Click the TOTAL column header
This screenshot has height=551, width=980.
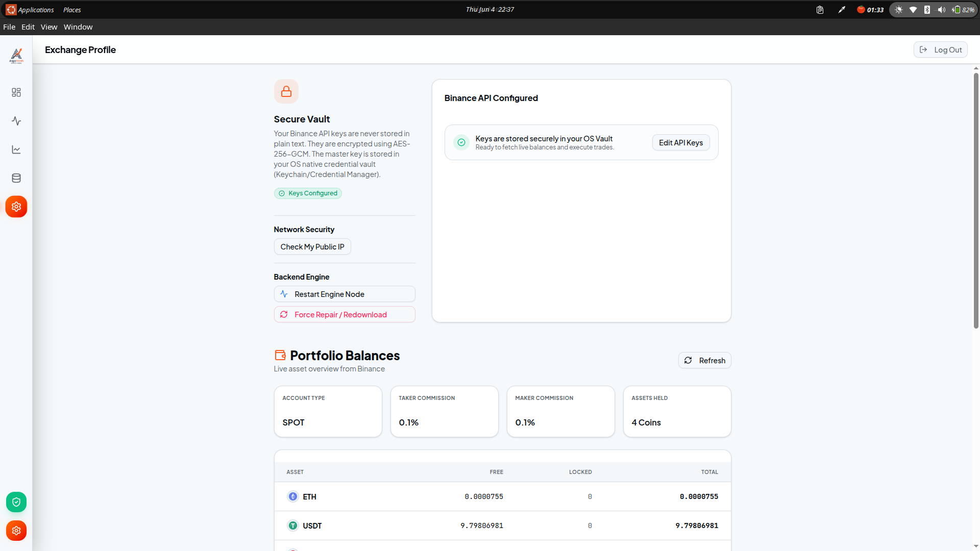[709, 472]
